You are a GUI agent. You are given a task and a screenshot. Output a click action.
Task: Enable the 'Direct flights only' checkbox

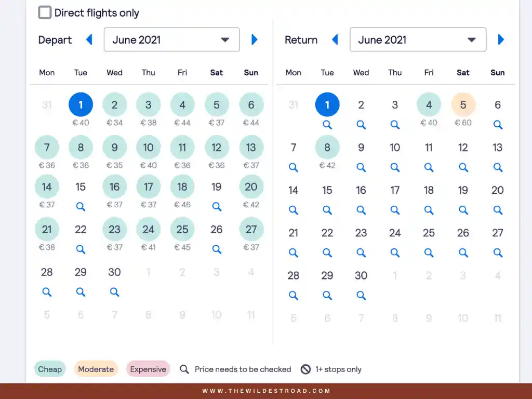coord(45,12)
